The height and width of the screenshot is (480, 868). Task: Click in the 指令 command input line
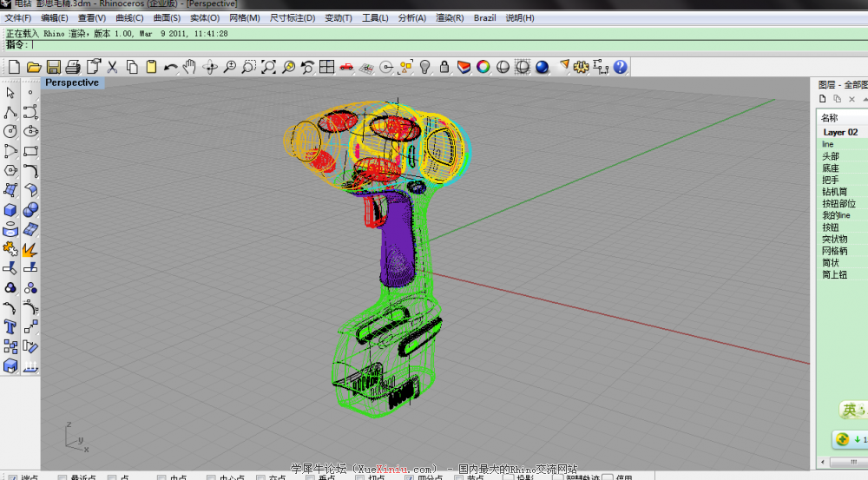[449, 45]
